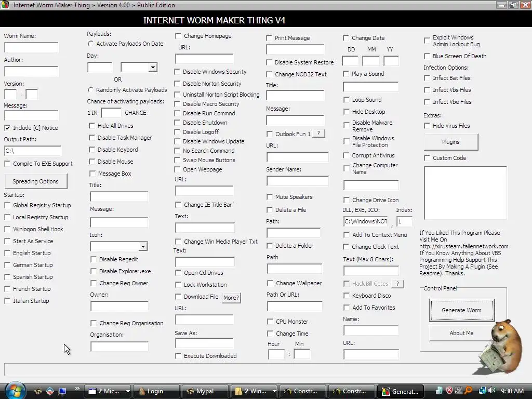Expand the 2 Win... taskbar group arrow

(x=274, y=391)
